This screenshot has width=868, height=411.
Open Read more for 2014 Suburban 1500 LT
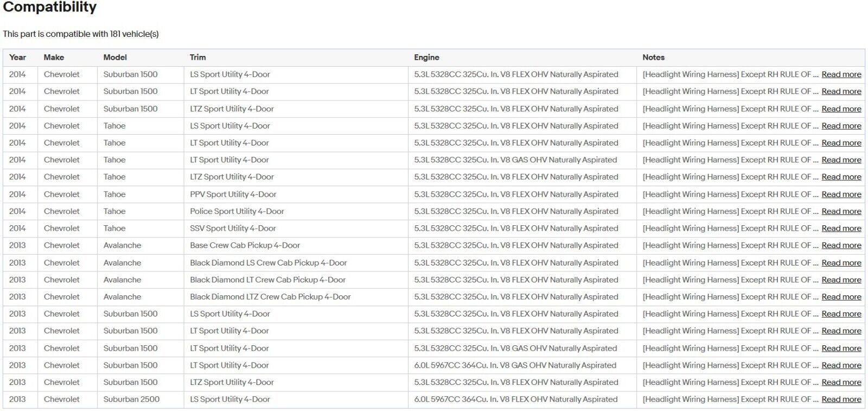pos(841,91)
